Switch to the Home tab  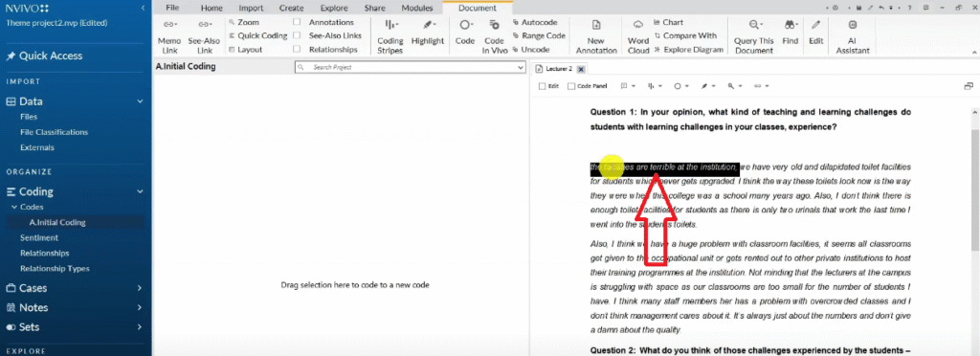click(x=212, y=8)
